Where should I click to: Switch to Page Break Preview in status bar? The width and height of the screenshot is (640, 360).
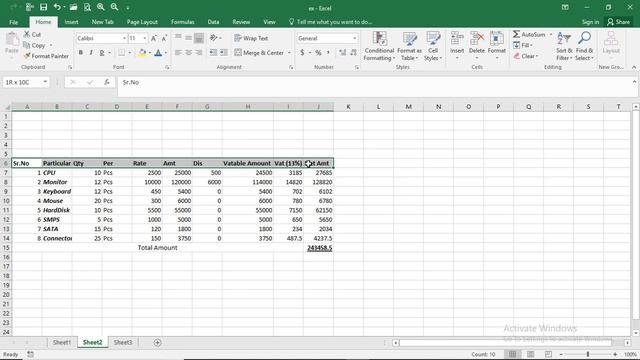(549, 354)
